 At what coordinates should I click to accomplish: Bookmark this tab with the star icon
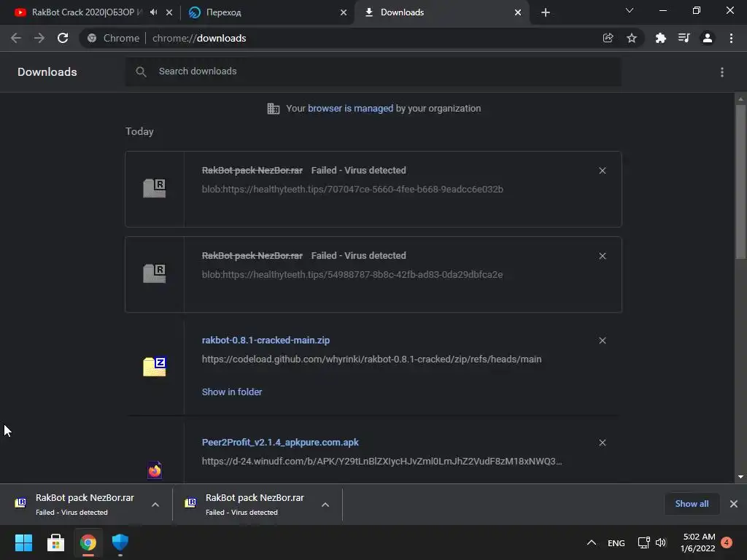pyautogui.click(x=632, y=38)
